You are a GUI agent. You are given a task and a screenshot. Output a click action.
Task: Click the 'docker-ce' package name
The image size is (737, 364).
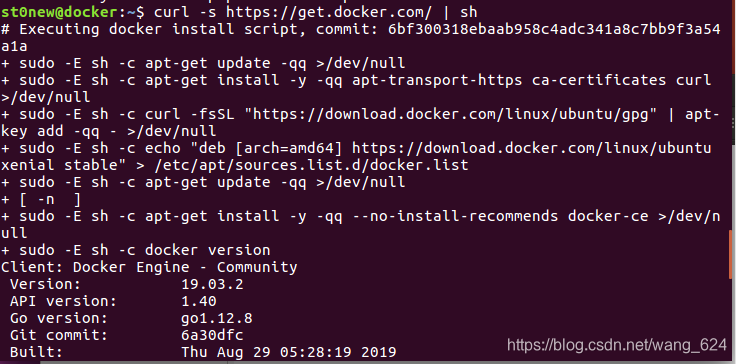608,216
